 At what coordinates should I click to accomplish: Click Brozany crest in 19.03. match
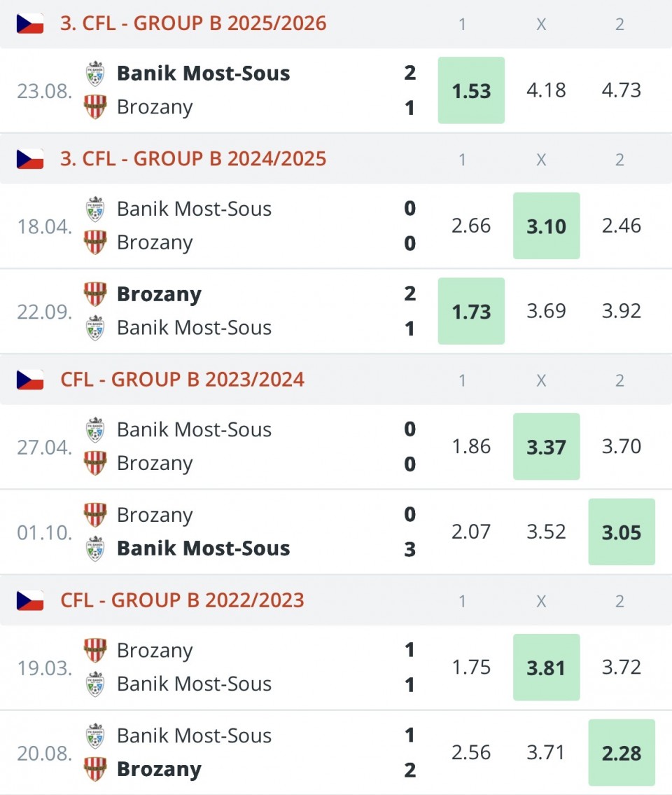[95, 650]
